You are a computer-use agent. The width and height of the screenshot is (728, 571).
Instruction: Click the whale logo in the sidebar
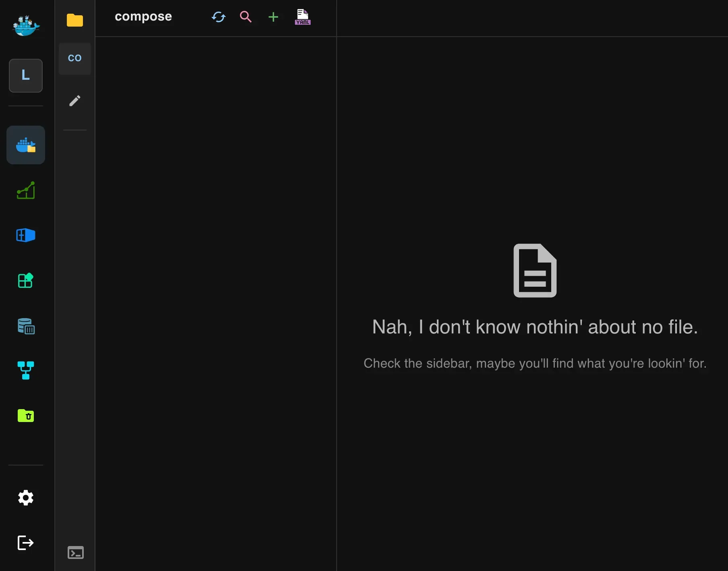coord(26,26)
